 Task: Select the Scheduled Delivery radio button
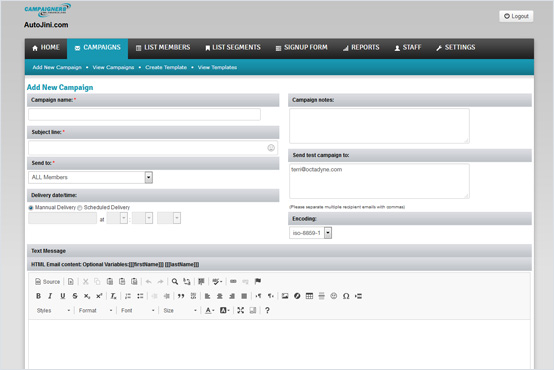click(79, 208)
